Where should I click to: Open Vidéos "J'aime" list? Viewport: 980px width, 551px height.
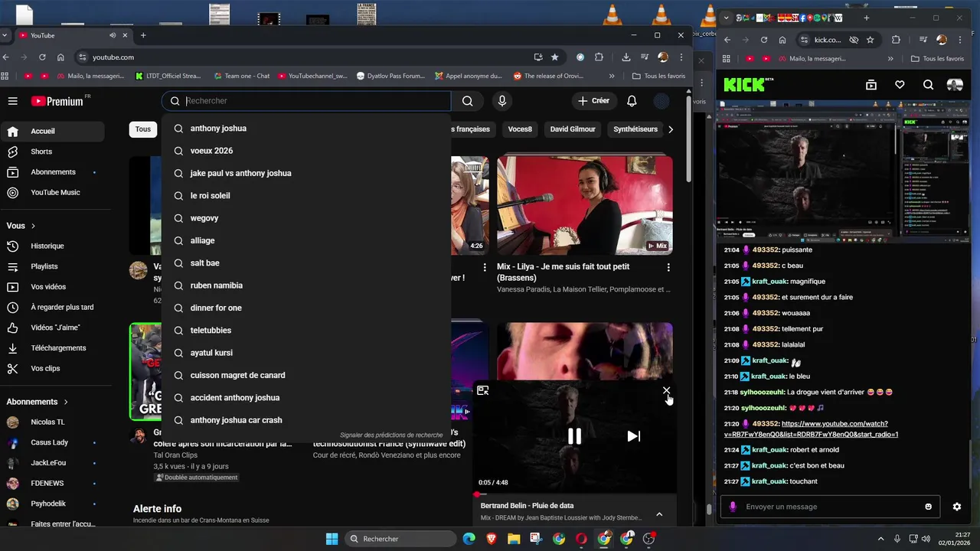click(x=52, y=328)
